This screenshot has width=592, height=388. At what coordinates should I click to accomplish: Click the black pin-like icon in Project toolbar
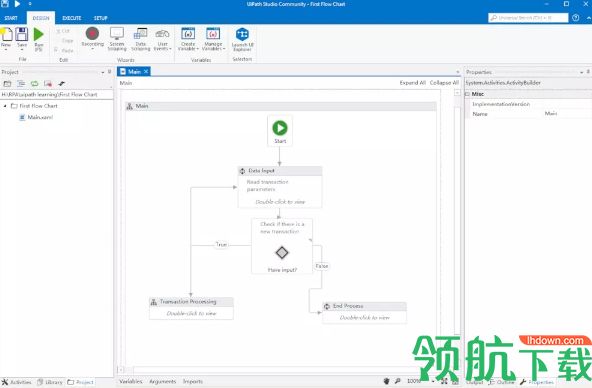[x=62, y=83]
